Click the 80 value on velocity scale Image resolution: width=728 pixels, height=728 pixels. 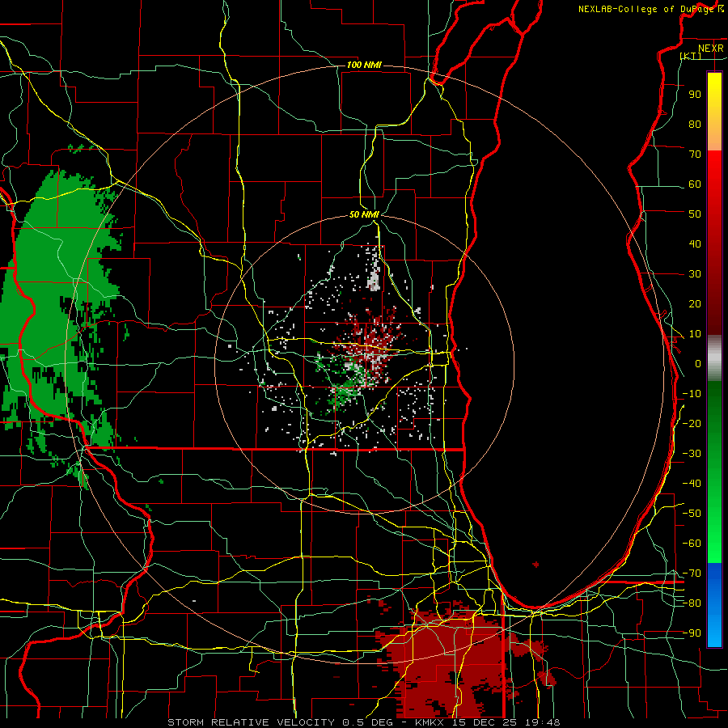695,124
